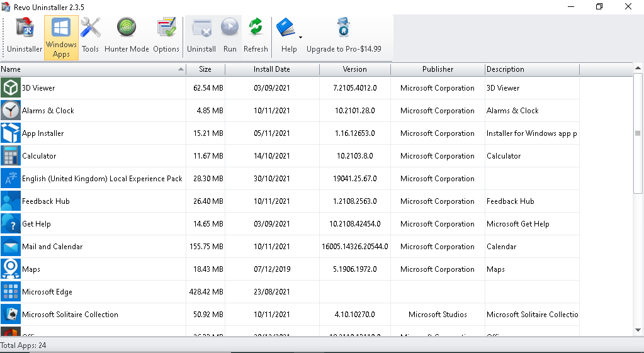
Task: Switch to Windows Apps view
Action: [61, 38]
